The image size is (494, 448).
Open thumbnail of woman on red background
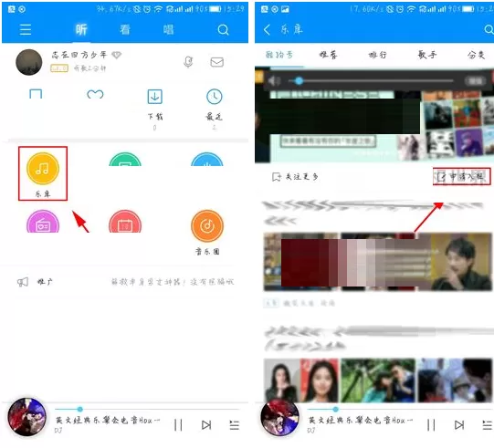[320, 380]
